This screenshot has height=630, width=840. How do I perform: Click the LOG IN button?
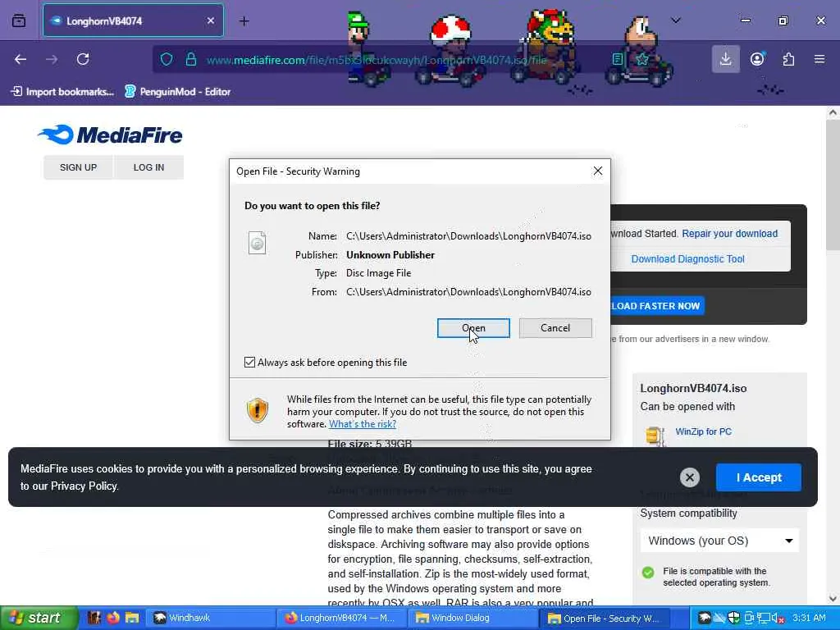point(149,167)
